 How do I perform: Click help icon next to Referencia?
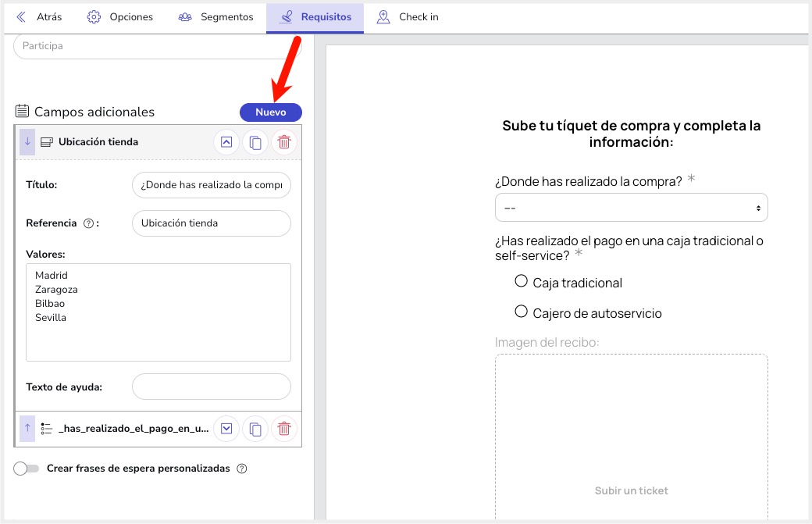pyautogui.click(x=88, y=223)
